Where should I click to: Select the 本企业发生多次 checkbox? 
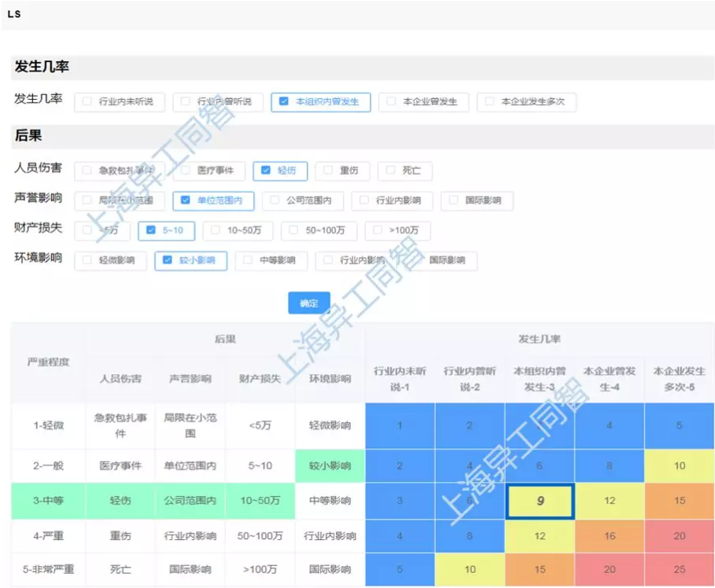[x=490, y=102]
